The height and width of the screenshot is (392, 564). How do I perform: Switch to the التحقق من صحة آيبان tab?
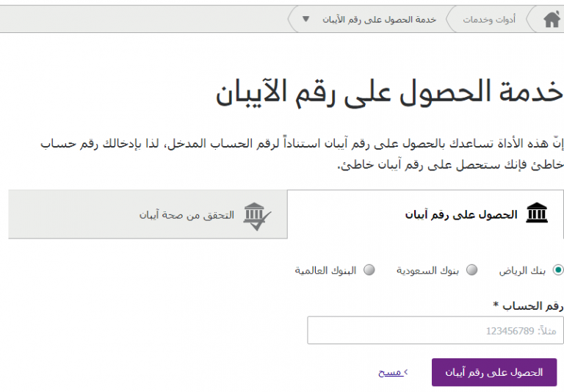pos(148,214)
